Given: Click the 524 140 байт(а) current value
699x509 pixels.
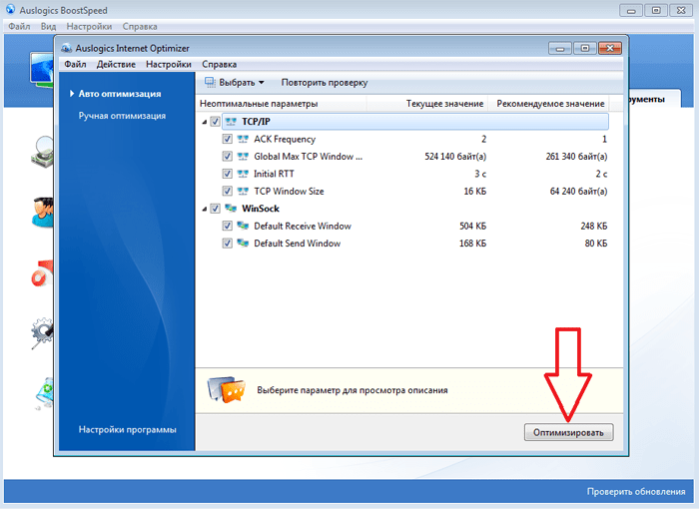Looking at the screenshot, I should tap(455, 156).
